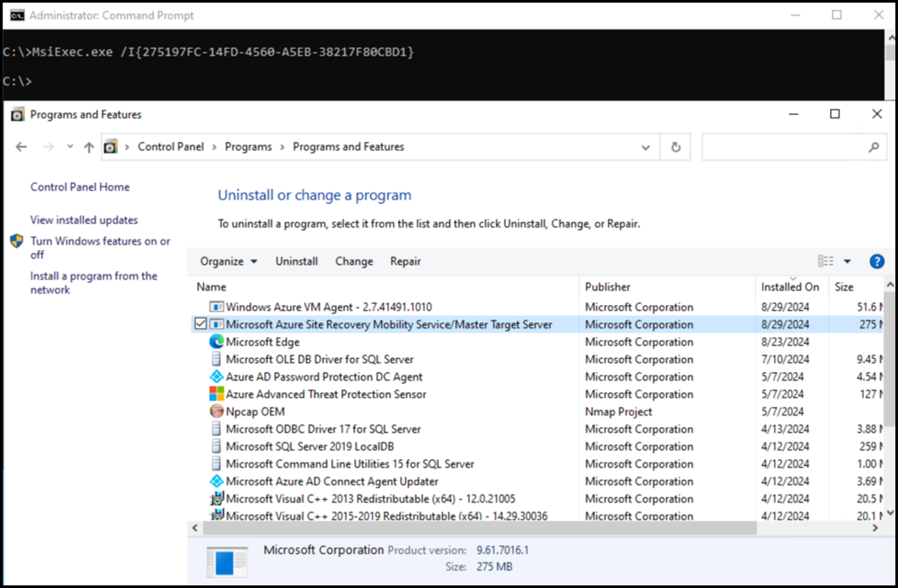
Task: Uncheck the Azure Site Recovery Mobility Service checkbox
Action: point(199,325)
